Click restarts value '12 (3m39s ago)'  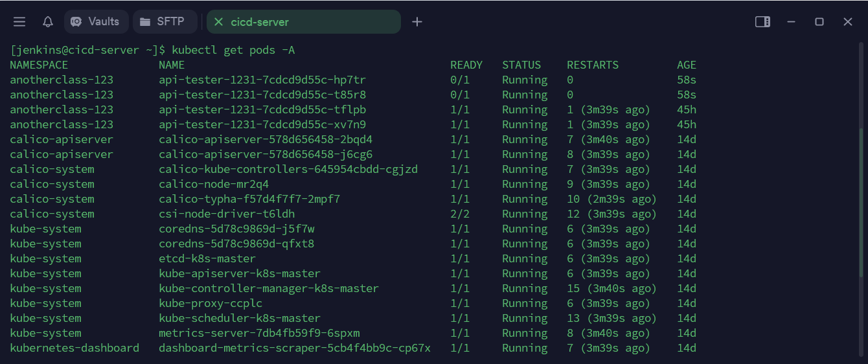[x=611, y=214]
